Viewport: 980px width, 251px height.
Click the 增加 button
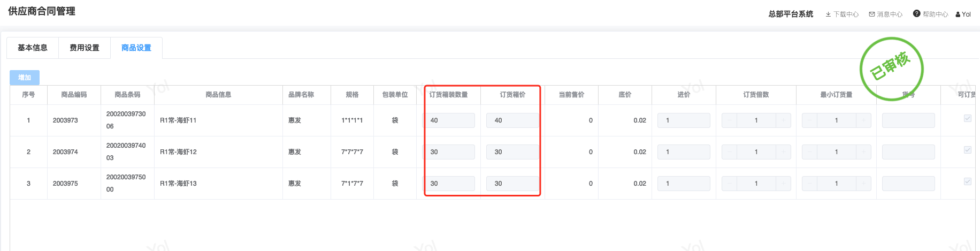(x=25, y=78)
